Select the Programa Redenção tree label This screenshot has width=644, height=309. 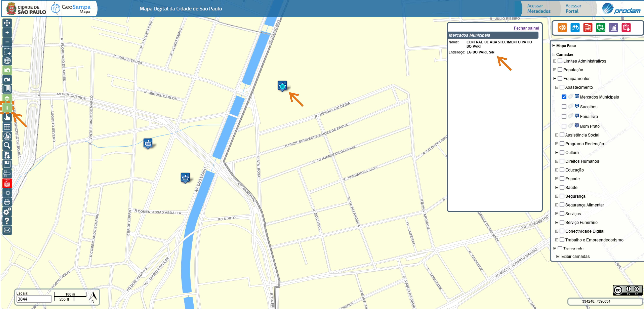tap(584, 144)
